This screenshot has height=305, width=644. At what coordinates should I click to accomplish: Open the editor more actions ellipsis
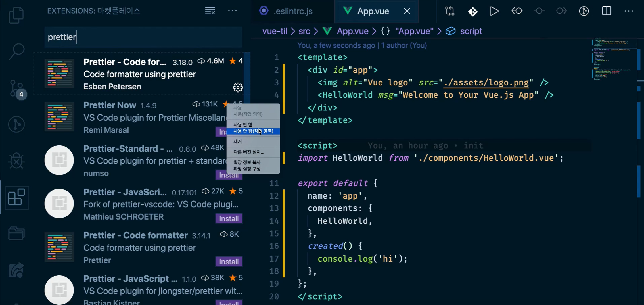click(x=629, y=11)
